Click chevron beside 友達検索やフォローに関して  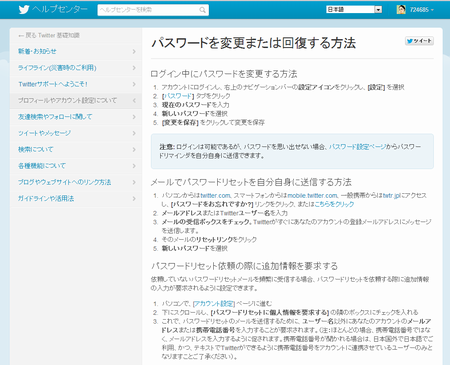pos(134,117)
